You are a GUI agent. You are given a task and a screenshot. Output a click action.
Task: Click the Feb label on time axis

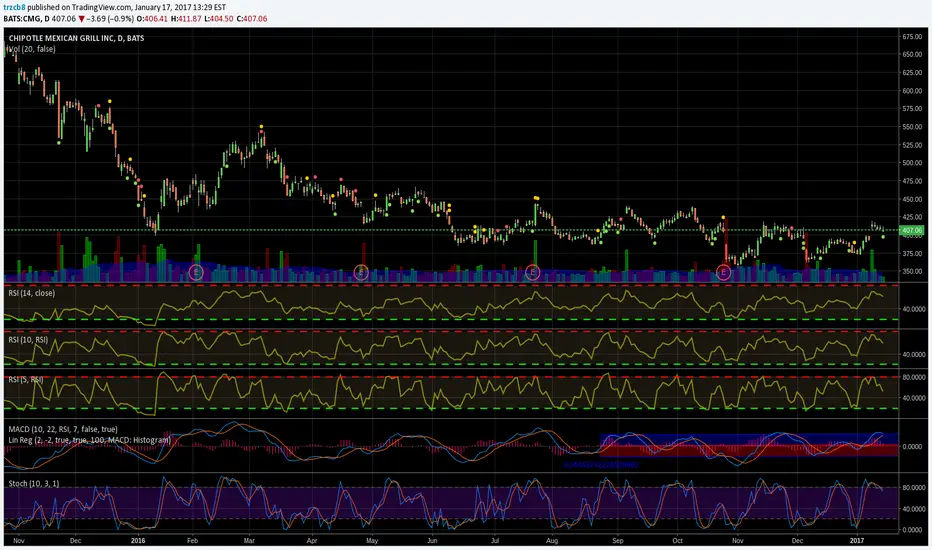(192, 541)
